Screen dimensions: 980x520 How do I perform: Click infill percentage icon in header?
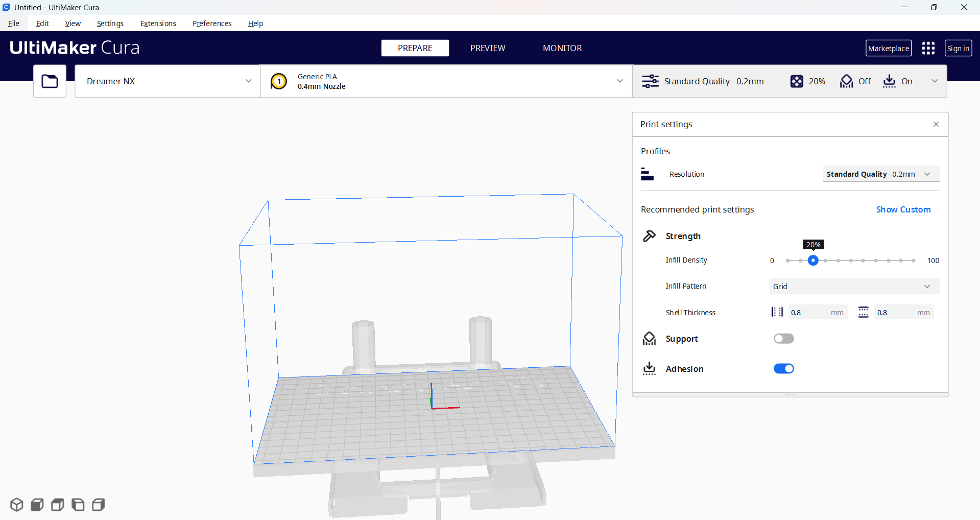(797, 81)
